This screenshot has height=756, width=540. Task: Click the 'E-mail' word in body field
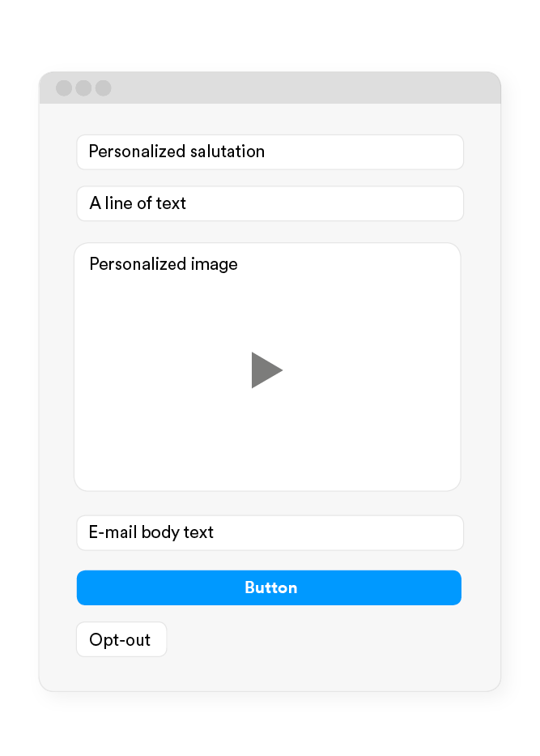point(113,532)
